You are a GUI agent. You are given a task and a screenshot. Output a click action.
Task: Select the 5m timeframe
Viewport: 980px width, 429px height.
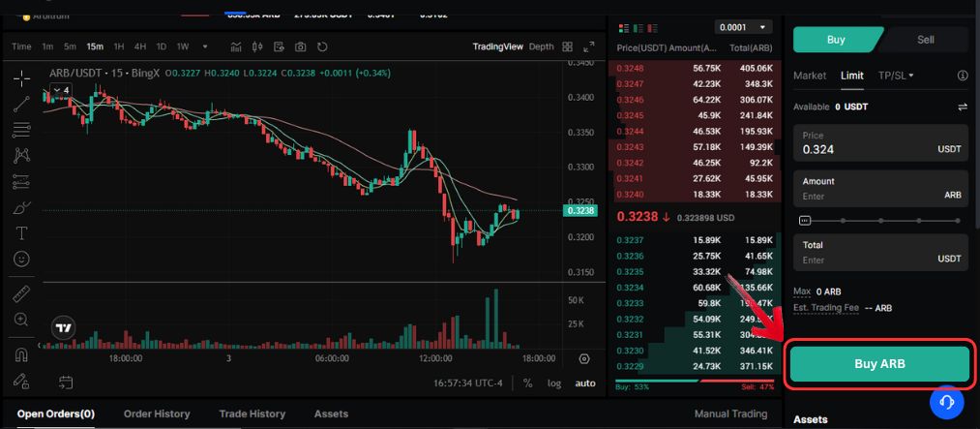[x=70, y=46]
